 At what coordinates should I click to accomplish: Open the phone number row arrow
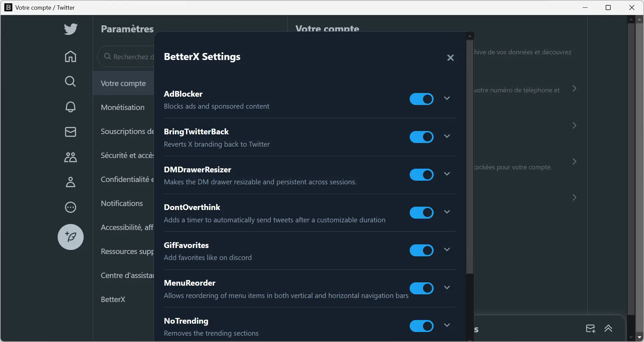point(574,89)
